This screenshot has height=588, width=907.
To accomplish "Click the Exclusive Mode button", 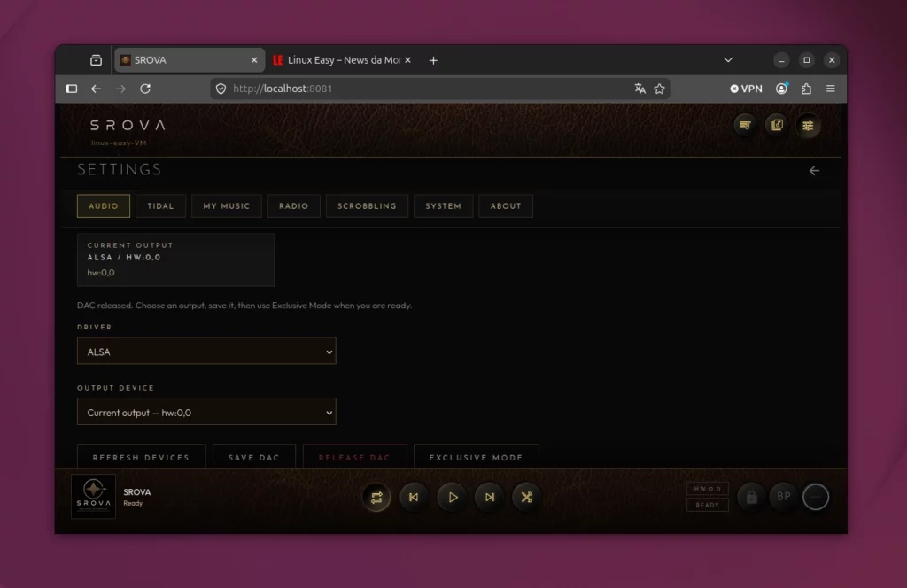I will (476, 457).
